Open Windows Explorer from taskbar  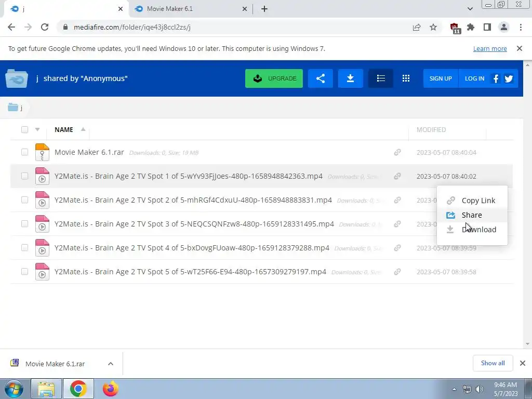(x=46, y=389)
